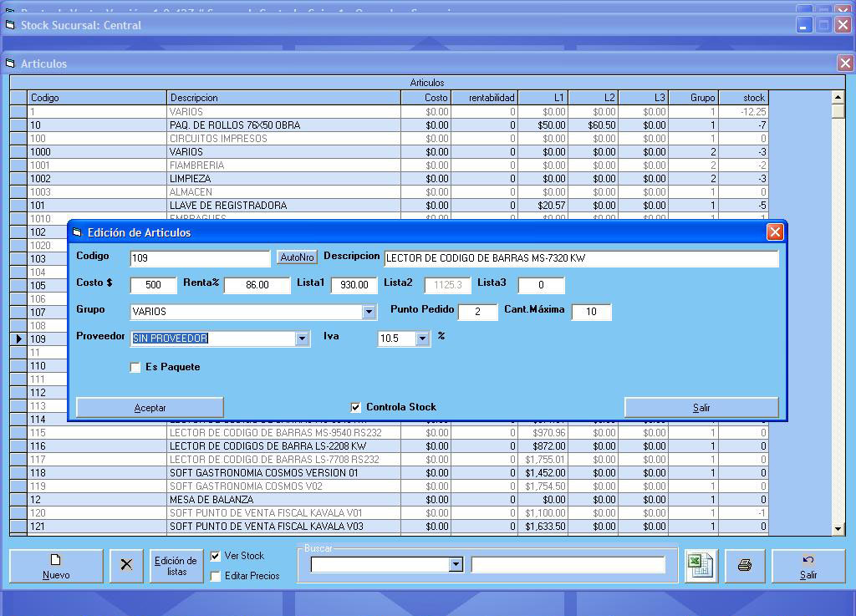Image resolution: width=856 pixels, height=616 pixels.
Task: Click scroll down arrow of articles grid
Action: (x=838, y=529)
